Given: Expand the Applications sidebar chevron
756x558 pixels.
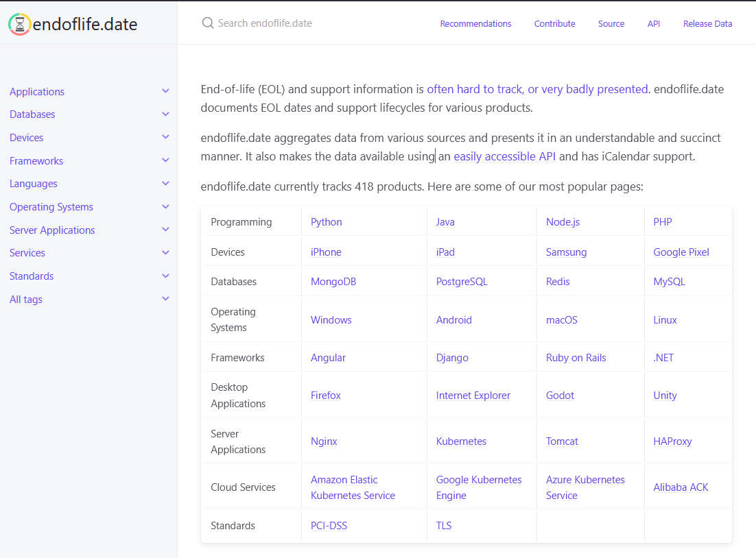Looking at the screenshot, I should pyautogui.click(x=165, y=91).
